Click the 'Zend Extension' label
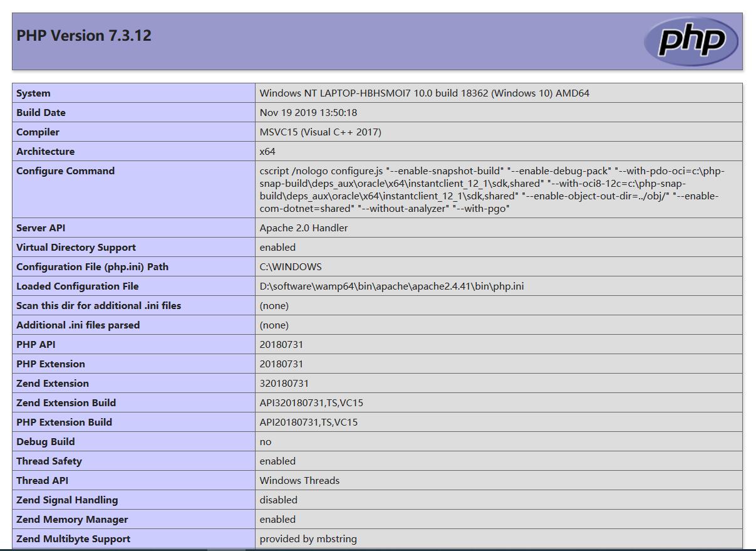Screen dimensions: 756x551 (53, 384)
